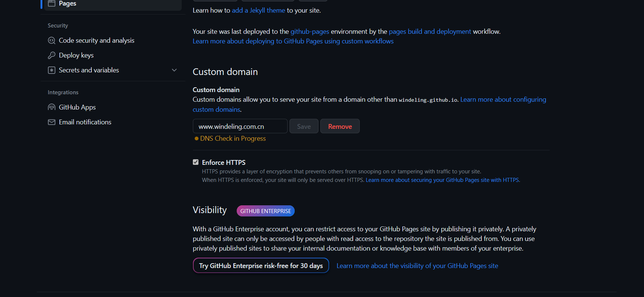Viewport: 644px width, 297px height.
Task: Click the Security section heading
Action: (58, 26)
